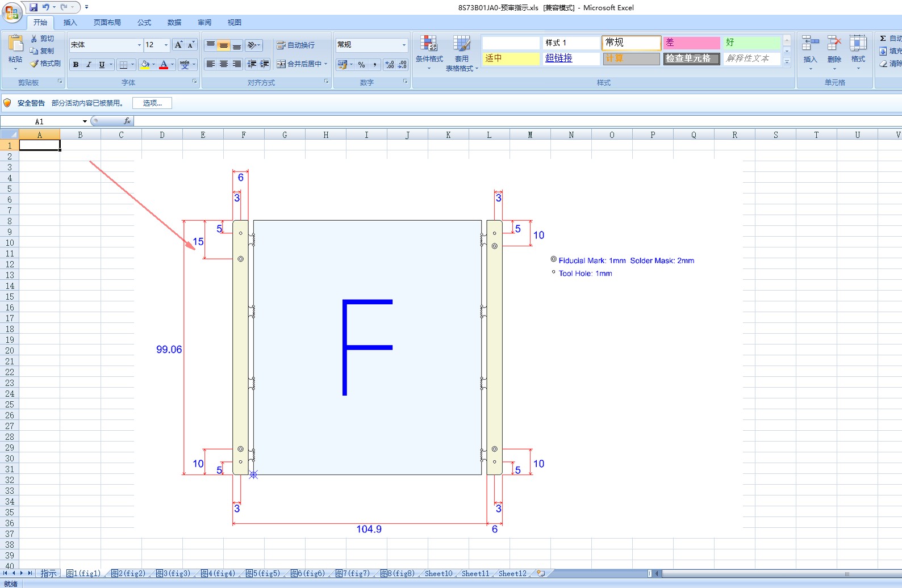Screen dimensions: 902x588
Task: Open the Sheet11 sheet tab
Action: coord(475,573)
